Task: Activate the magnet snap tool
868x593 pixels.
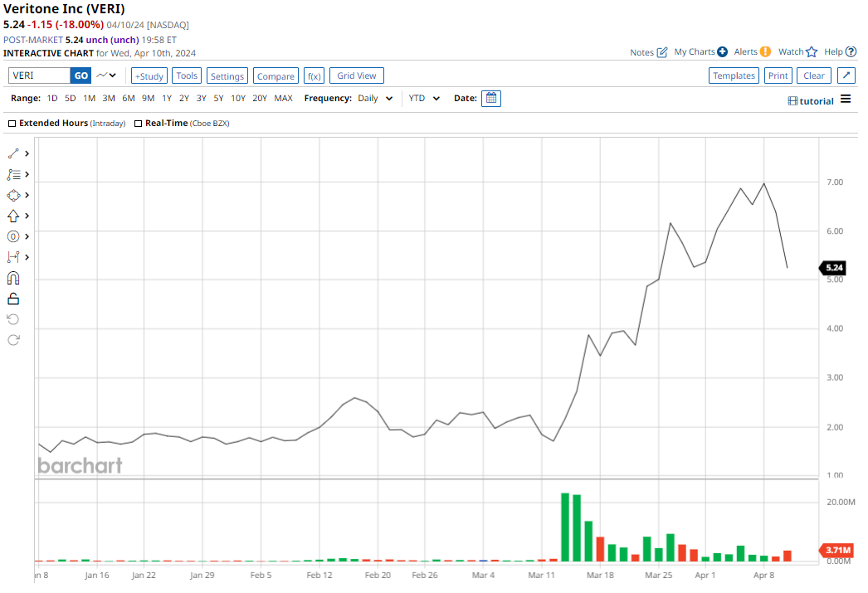Action: click(x=13, y=278)
